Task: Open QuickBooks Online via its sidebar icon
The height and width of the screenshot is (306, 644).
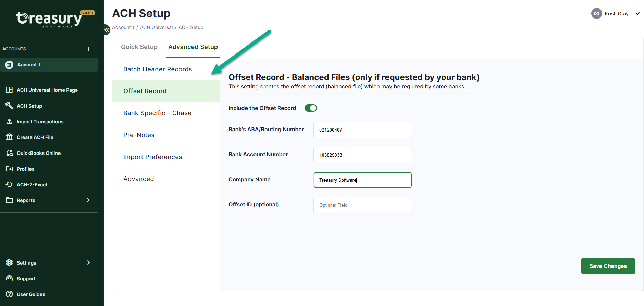Action: click(9, 153)
